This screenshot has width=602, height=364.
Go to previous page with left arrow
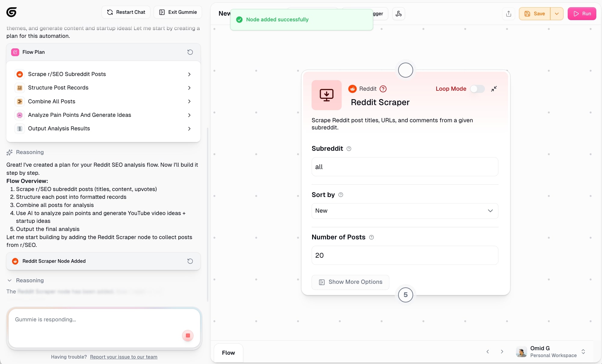coord(488,351)
